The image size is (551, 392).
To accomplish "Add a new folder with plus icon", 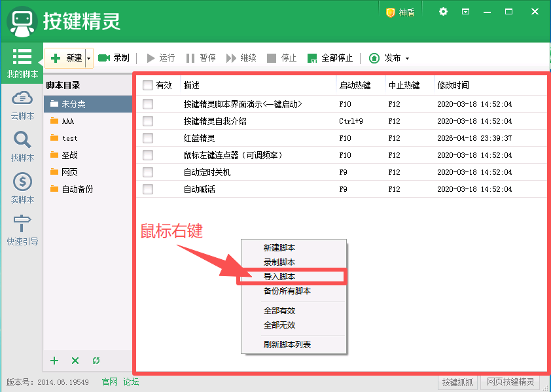I will tap(54, 361).
